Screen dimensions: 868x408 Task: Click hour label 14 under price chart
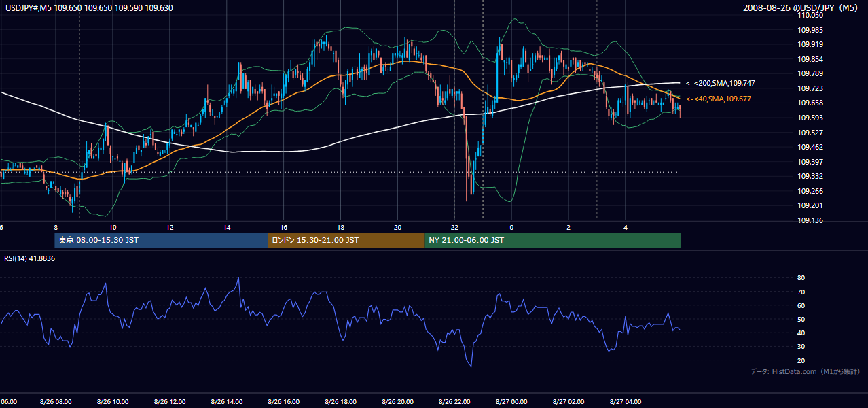click(x=227, y=227)
